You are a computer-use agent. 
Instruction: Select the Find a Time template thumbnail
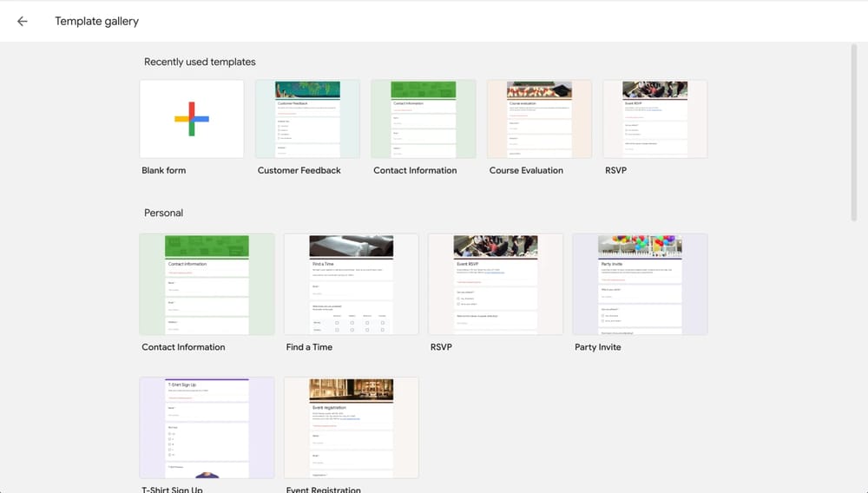pyautogui.click(x=352, y=284)
